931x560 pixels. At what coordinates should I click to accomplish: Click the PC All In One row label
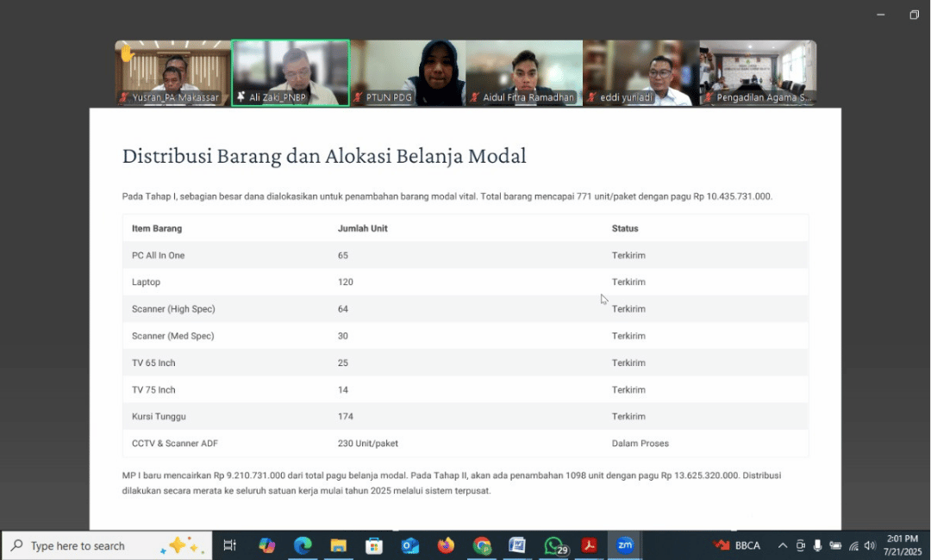[x=158, y=255]
